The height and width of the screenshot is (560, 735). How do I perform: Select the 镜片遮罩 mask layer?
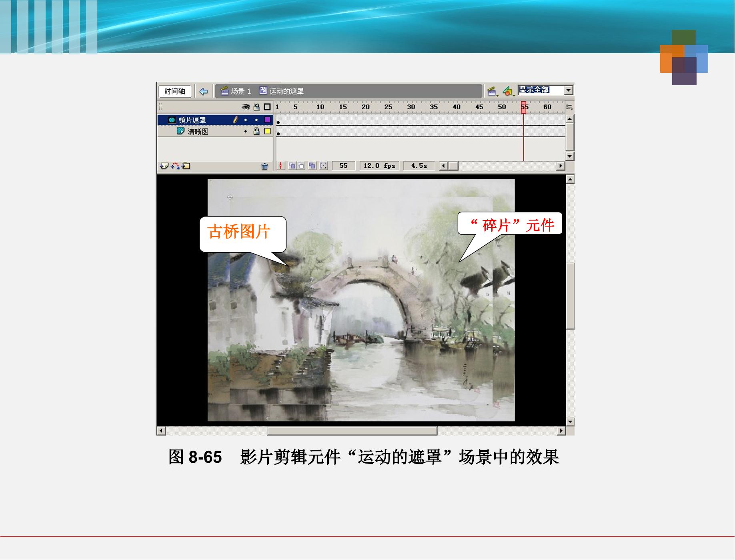[x=215, y=120]
